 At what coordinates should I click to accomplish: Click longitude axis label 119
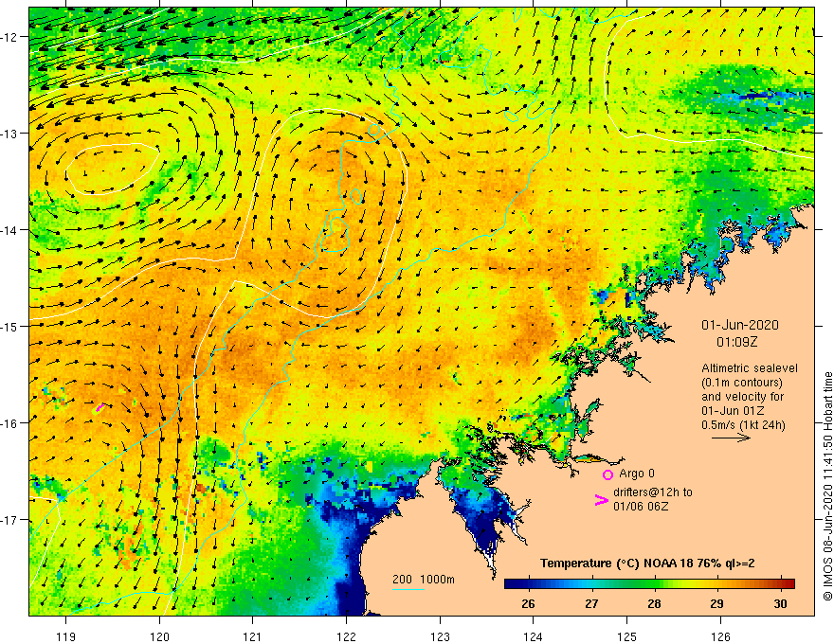[66, 636]
